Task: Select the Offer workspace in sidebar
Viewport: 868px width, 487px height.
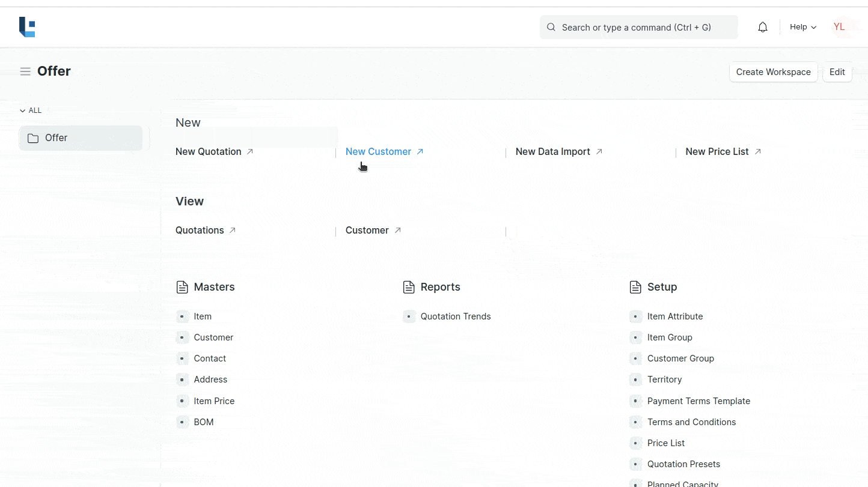Action: point(81,138)
